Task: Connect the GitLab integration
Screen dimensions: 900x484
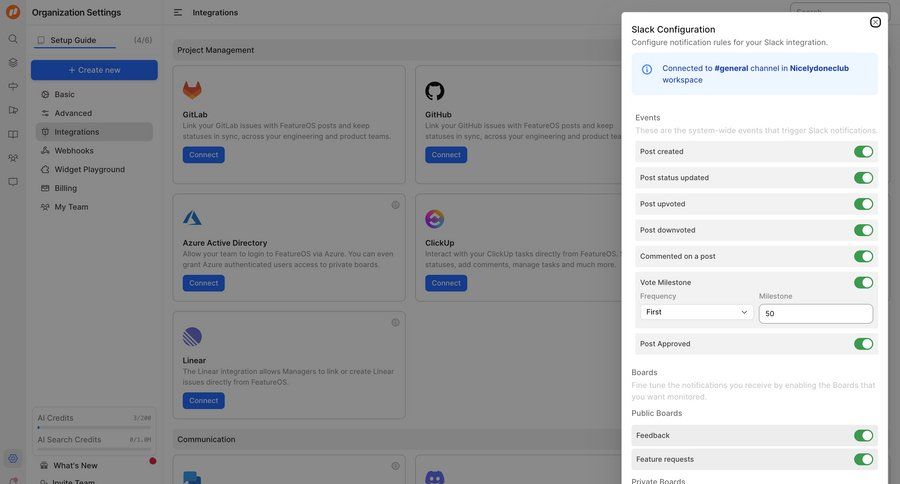Action: (203, 155)
